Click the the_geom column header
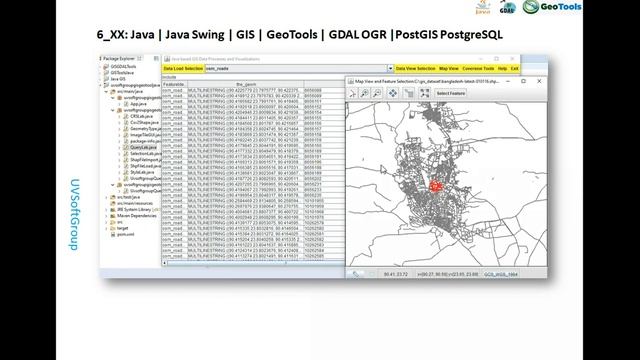 click(x=246, y=84)
